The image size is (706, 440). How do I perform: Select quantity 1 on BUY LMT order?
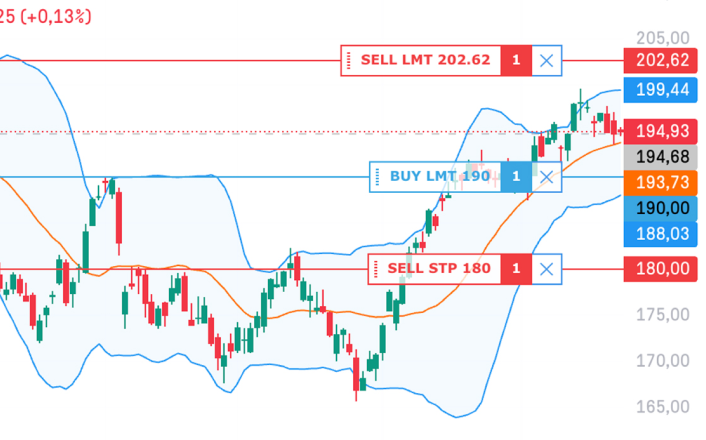[516, 177]
